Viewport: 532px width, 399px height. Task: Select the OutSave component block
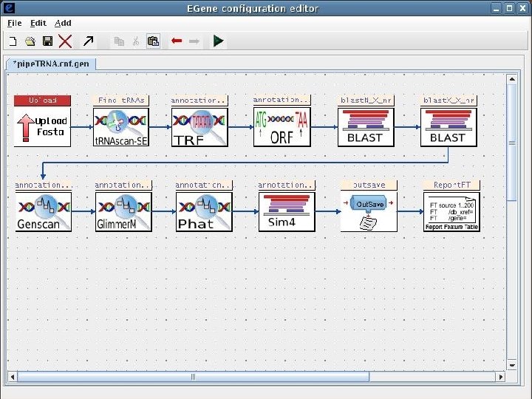(369, 212)
